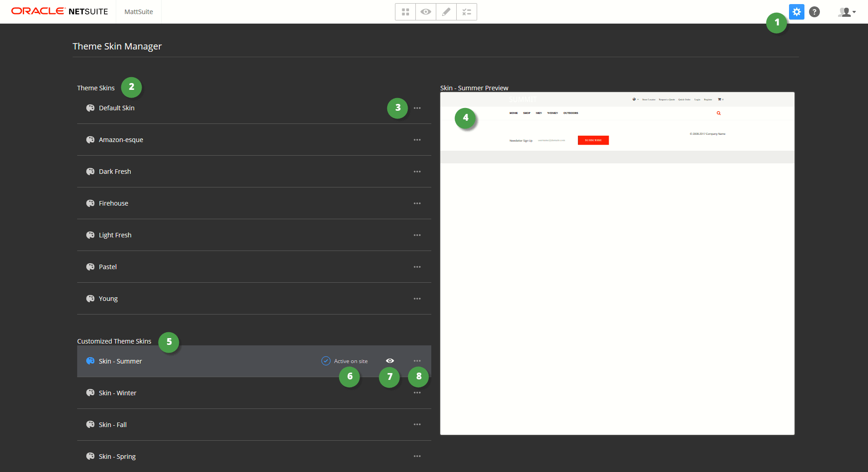Screen dimensions: 868x472
Task: Select the Skin - Summer row
Action: pos(254,361)
